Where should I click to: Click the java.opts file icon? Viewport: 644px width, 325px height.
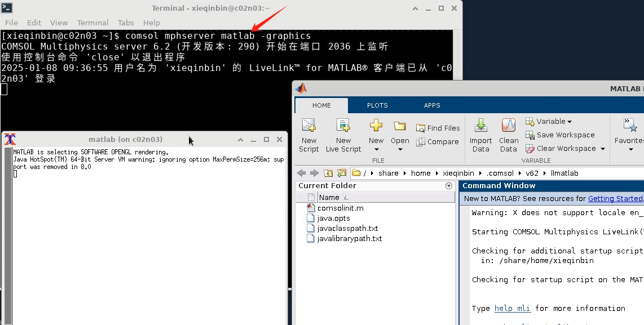[x=311, y=219]
